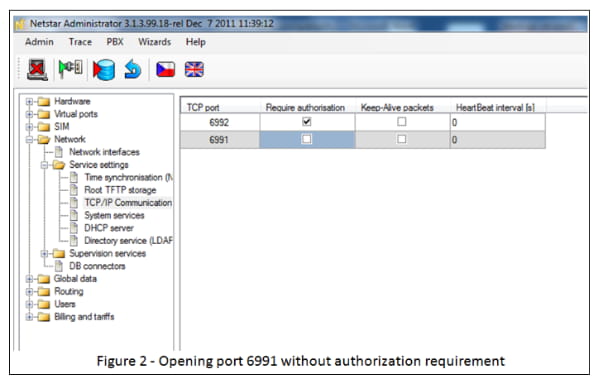Image resolution: width=598 pixels, height=382 pixels.
Task: Expand the Hardware tree node
Action: coord(29,101)
